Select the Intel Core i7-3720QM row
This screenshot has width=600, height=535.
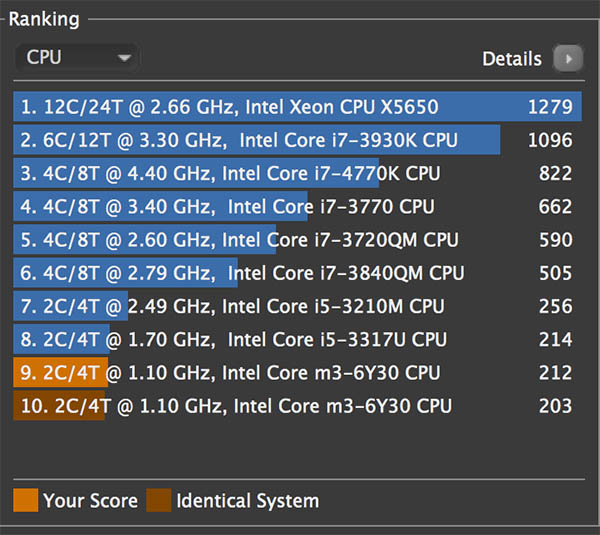coord(297,240)
